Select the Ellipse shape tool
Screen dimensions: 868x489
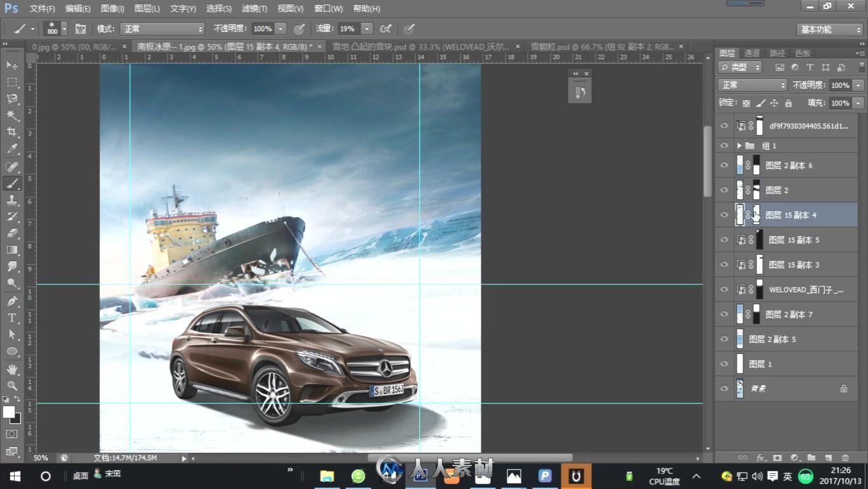(11, 351)
